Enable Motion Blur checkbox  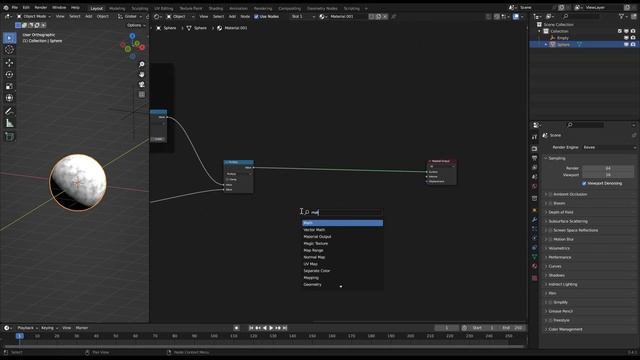click(x=550, y=239)
